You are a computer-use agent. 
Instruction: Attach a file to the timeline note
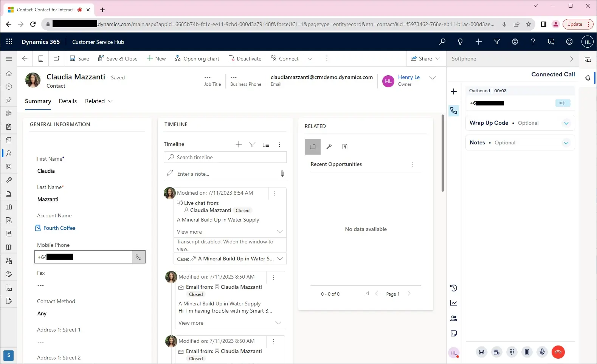tap(282, 174)
